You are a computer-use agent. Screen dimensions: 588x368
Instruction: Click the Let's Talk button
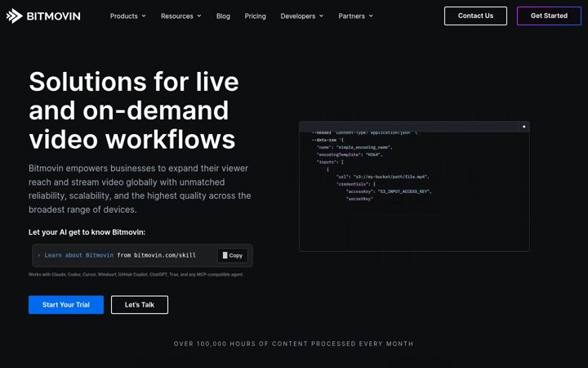[x=140, y=304]
